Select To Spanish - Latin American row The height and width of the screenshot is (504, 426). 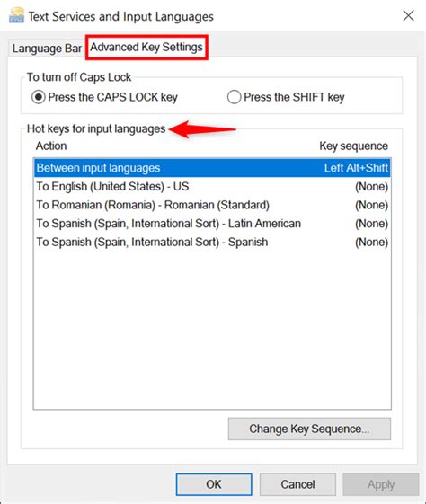212,224
